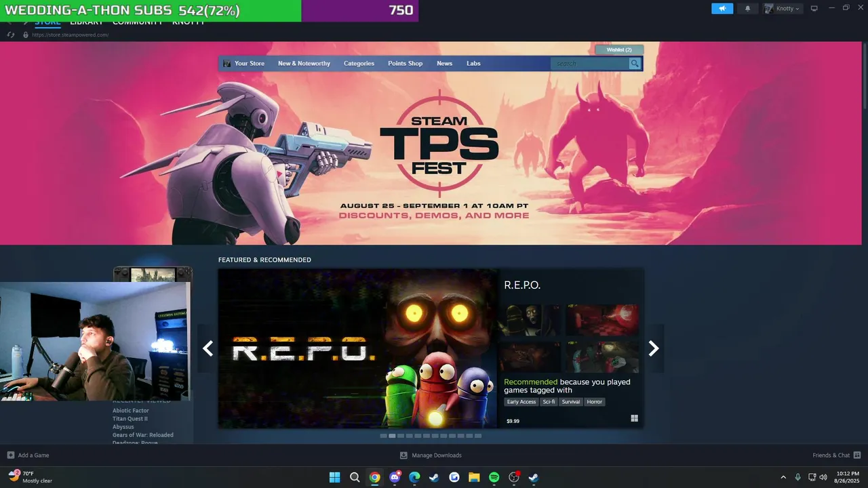868x488 pixels.
Task: Go to Points Shop
Action: (x=405, y=64)
